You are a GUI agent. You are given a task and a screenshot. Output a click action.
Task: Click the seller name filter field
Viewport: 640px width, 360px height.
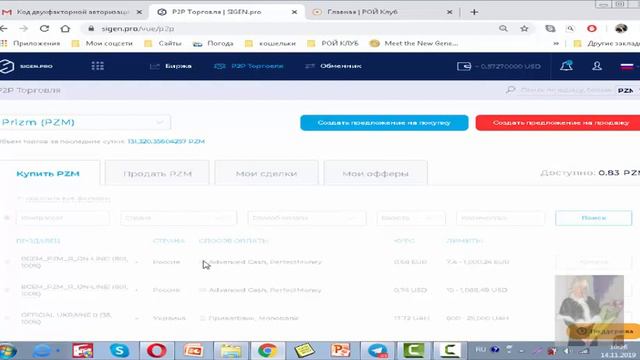[x=63, y=218]
